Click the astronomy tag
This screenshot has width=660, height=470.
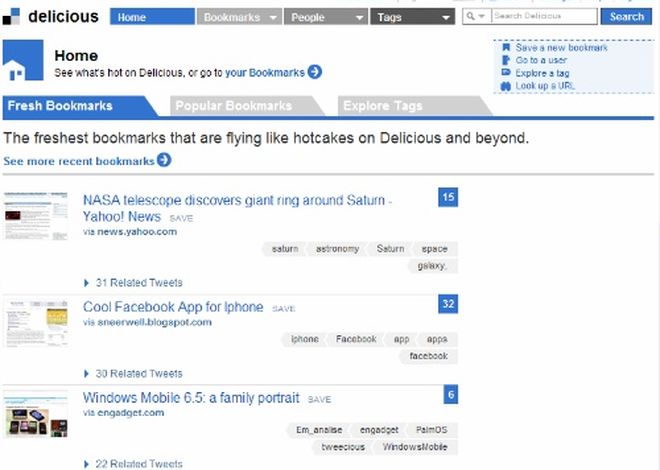[337, 249]
